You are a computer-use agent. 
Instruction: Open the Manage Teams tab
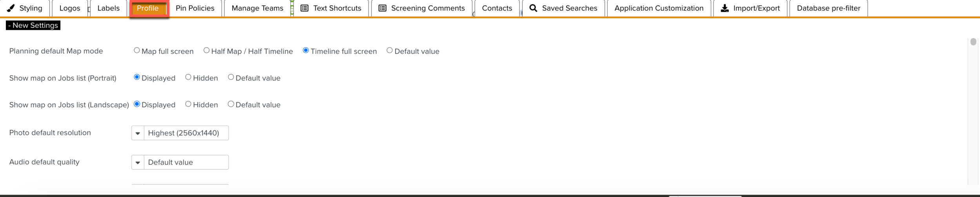pyautogui.click(x=257, y=8)
